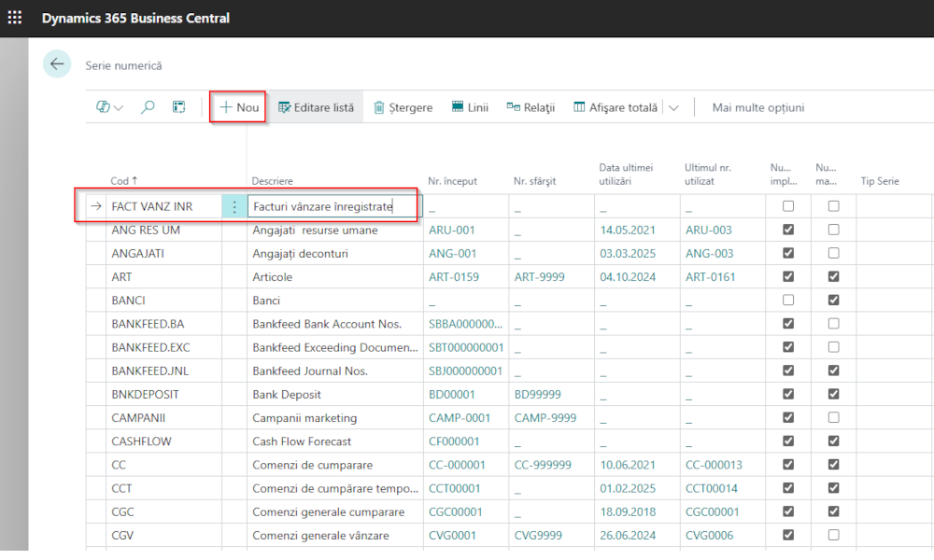The width and height of the screenshot is (934, 560).
Task: Click the Nou new record button
Action: [238, 107]
